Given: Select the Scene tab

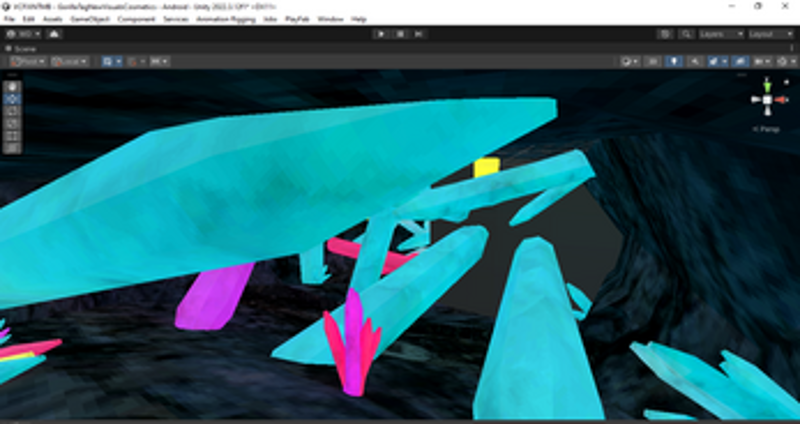Looking at the screenshot, I should tap(21, 49).
